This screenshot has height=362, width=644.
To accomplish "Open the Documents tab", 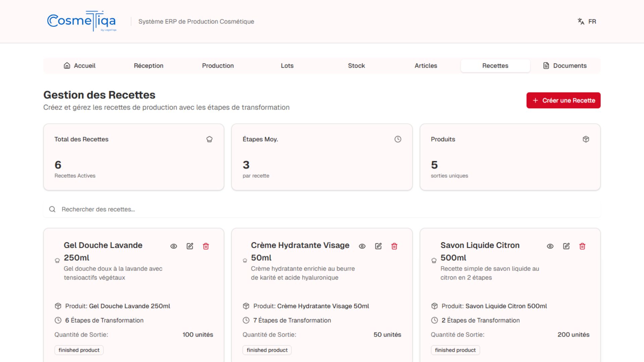I will (565, 66).
